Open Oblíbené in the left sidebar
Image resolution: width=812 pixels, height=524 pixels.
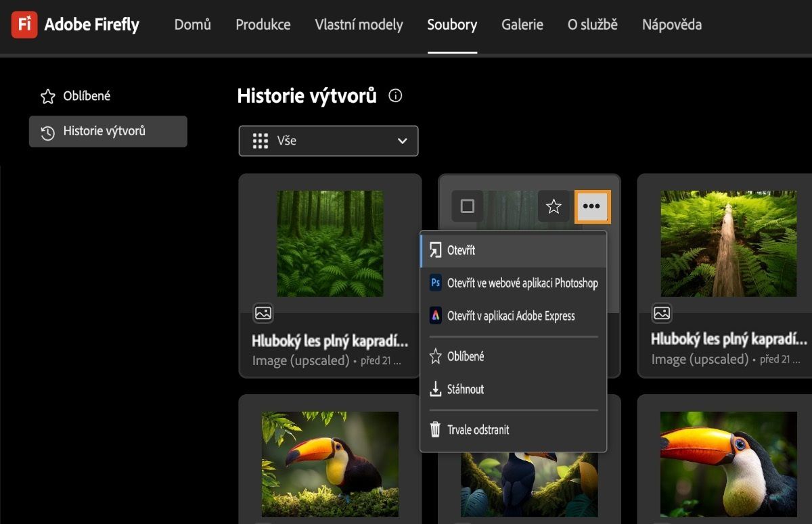click(x=86, y=96)
